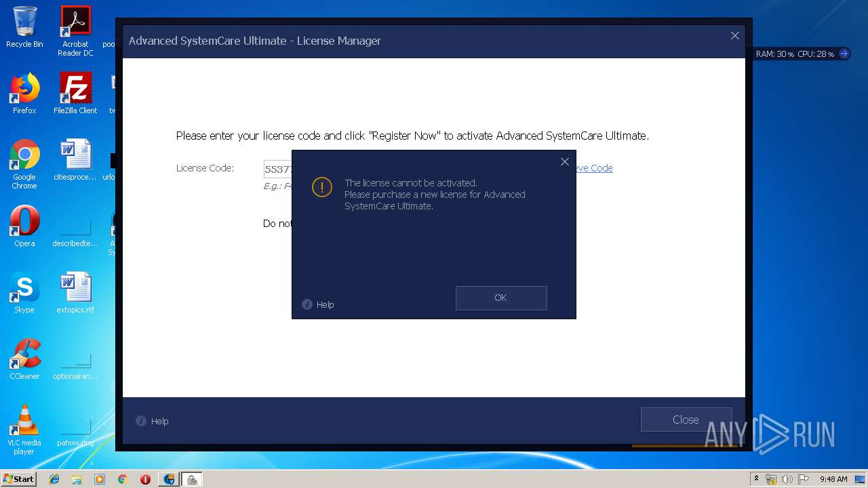The image size is (868, 488).
Task: Open the Firefox desktop shortcut
Action: click(24, 94)
